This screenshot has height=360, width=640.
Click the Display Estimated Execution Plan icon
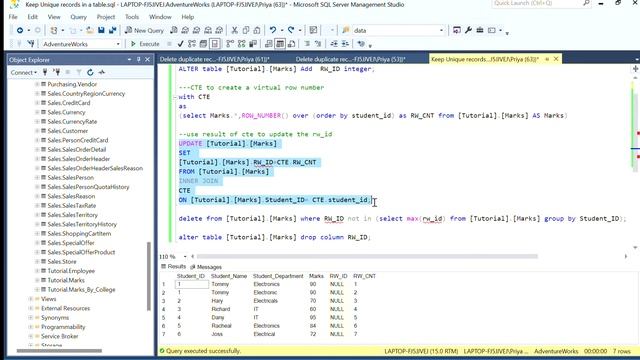click(x=192, y=44)
